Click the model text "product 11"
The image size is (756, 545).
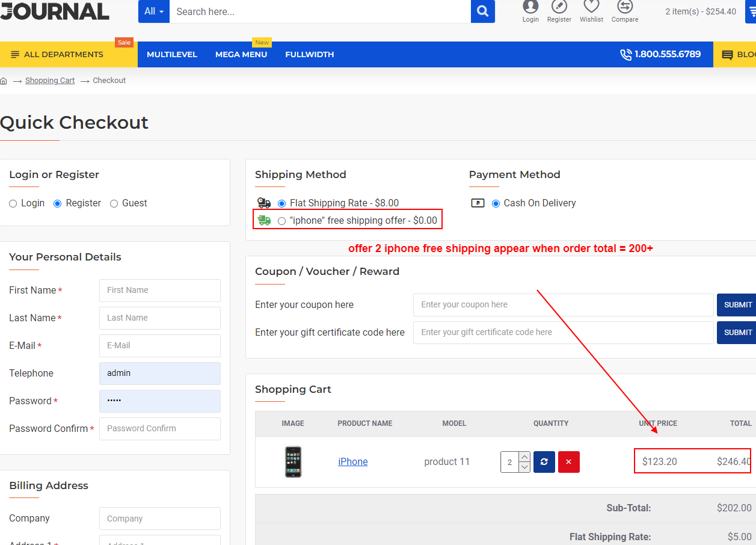coord(447,462)
